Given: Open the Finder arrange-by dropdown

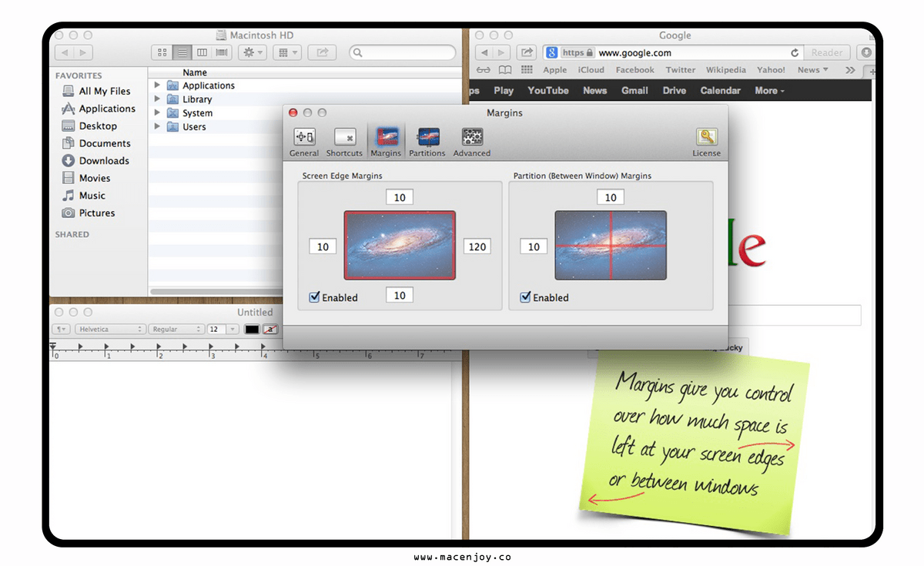Looking at the screenshot, I should [287, 52].
